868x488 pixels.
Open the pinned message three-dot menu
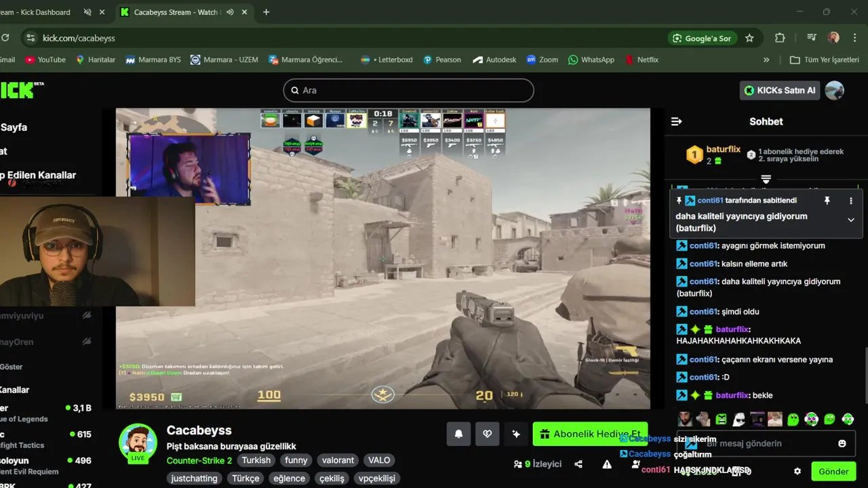(x=851, y=201)
